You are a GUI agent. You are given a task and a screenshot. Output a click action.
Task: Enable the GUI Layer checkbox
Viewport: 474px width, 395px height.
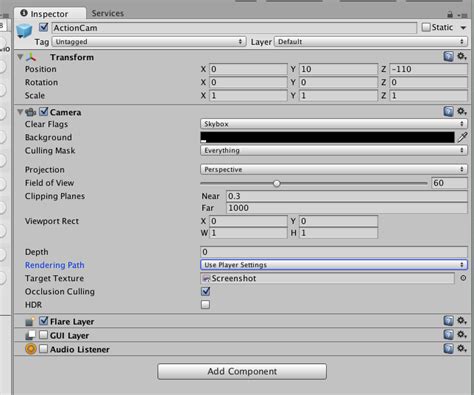(x=44, y=335)
